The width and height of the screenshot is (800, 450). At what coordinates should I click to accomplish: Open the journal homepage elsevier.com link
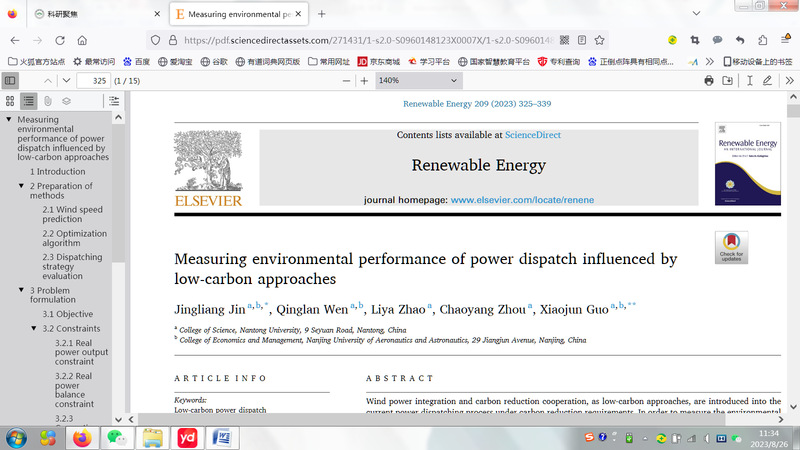click(522, 199)
